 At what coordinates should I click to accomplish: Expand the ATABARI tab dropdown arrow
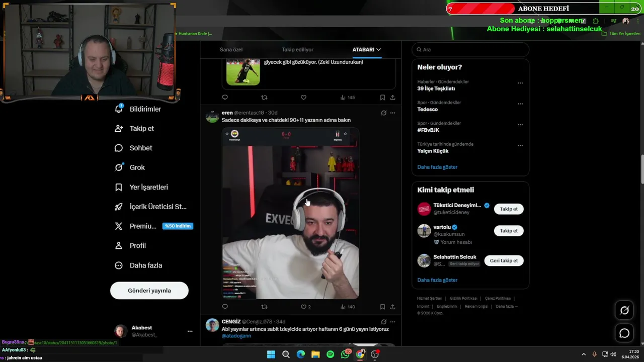click(378, 49)
